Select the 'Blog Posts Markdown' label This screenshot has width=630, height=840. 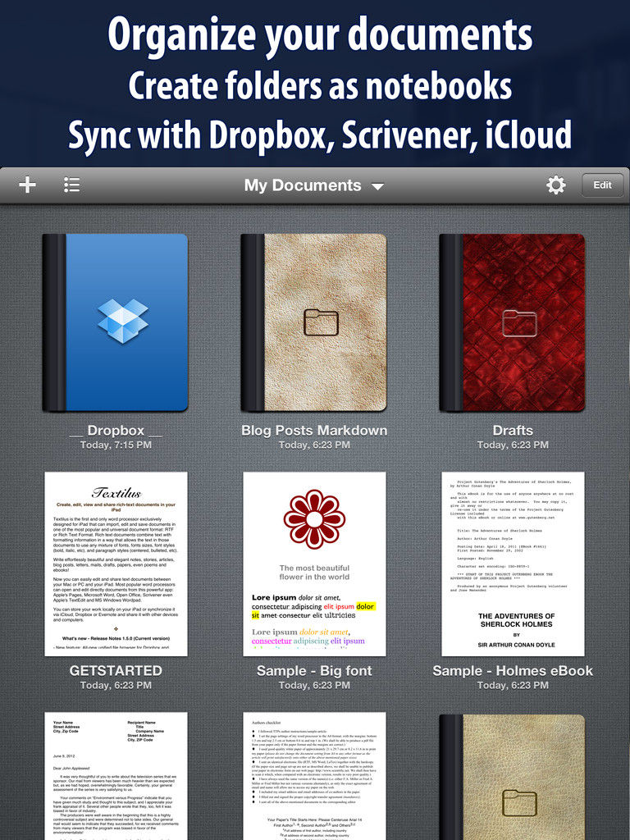[314, 431]
